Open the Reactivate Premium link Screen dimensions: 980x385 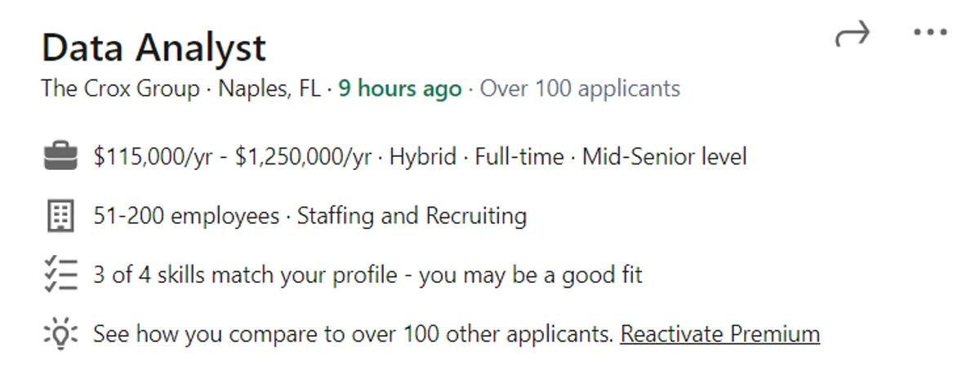point(719,334)
